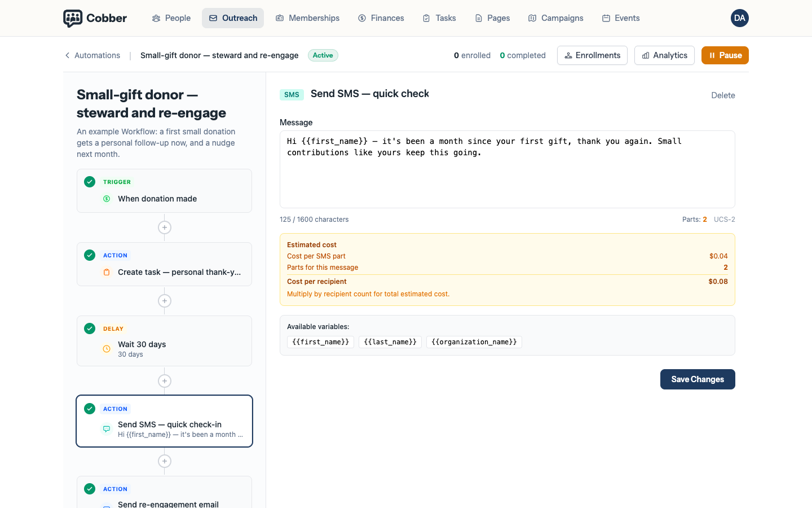Screen dimensions: 812x508
Task: Click the '0 completed' count
Action: 523,55
